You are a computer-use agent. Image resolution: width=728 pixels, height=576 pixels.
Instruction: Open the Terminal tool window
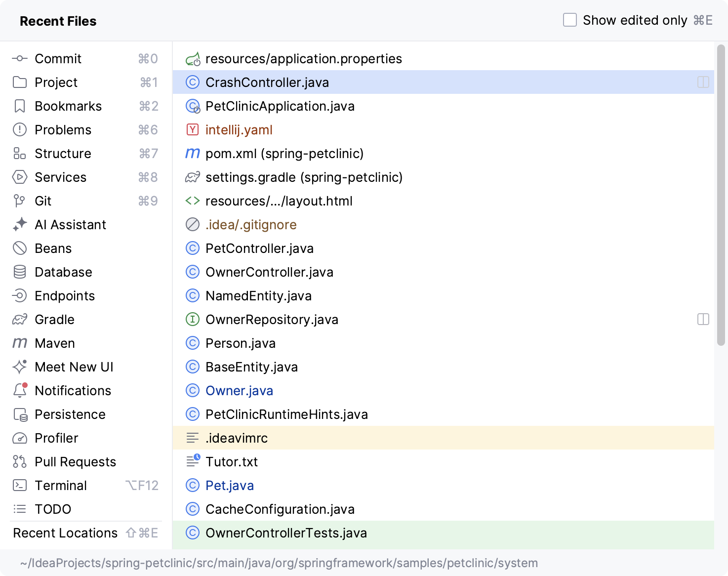click(x=85, y=486)
